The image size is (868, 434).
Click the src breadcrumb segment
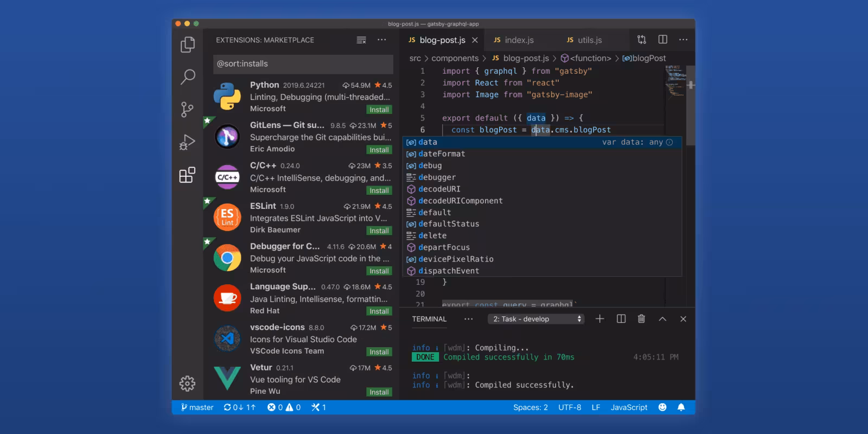415,58
